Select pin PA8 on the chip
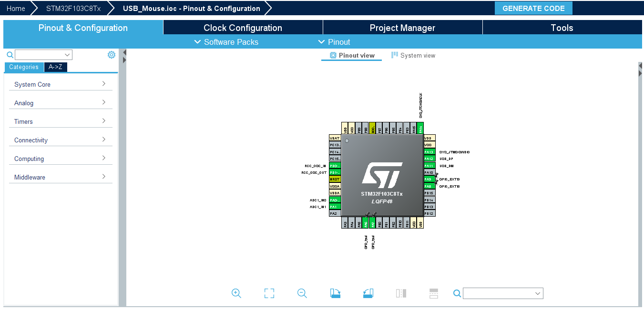This screenshot has height=310, width=644. tap(429, 186)
